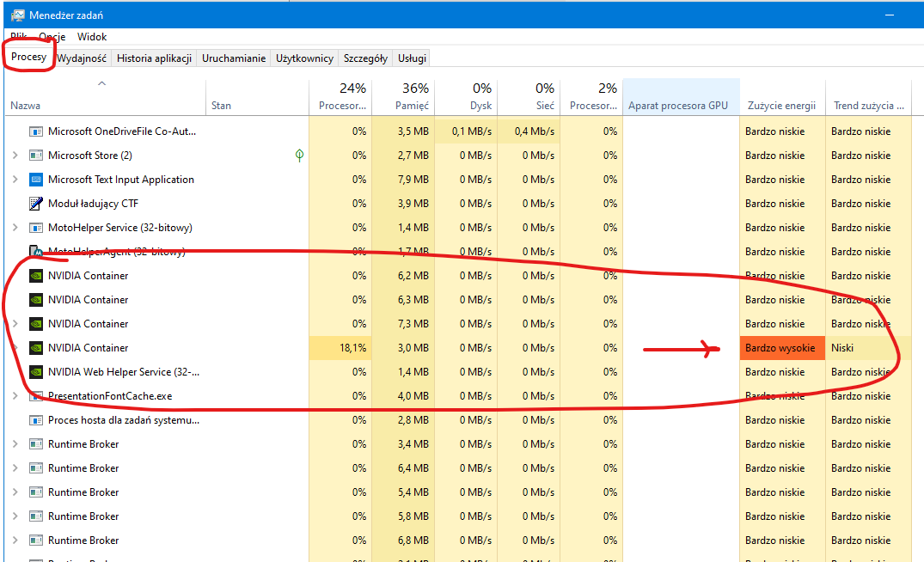Click the Moduł ładujący CTF icon
The height and width of the screenshot is (562, 924).
[36, 204]
